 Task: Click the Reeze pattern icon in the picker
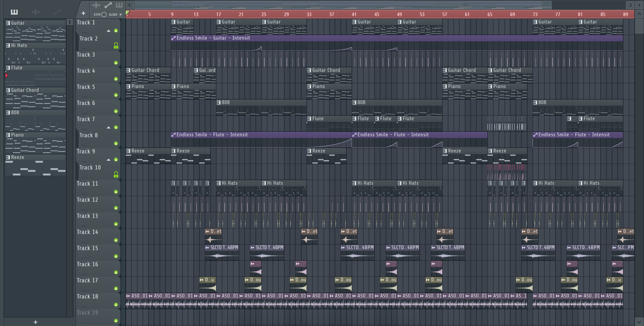click(8, 157)
